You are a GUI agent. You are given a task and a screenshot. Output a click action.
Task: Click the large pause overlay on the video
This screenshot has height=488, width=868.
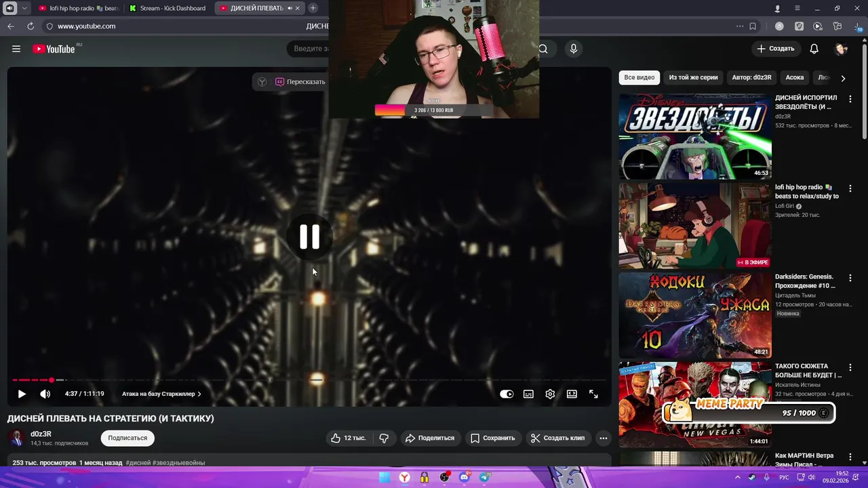point(309,237)
